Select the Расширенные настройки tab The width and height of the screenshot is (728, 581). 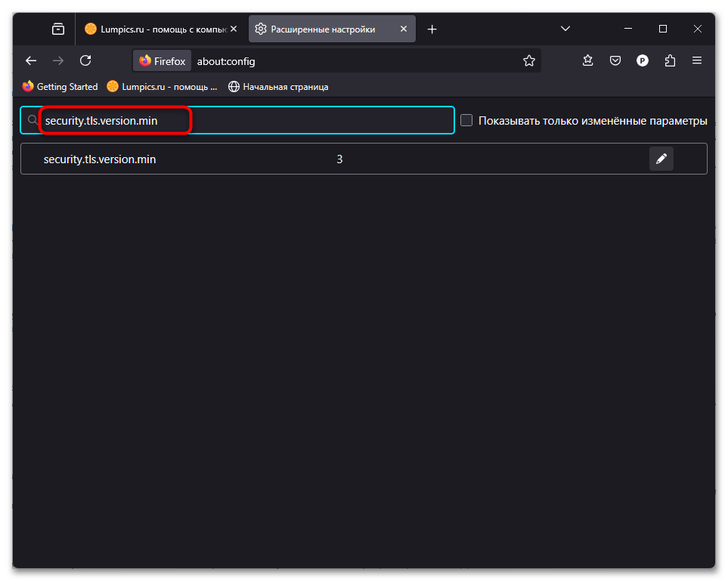(332, 29)
